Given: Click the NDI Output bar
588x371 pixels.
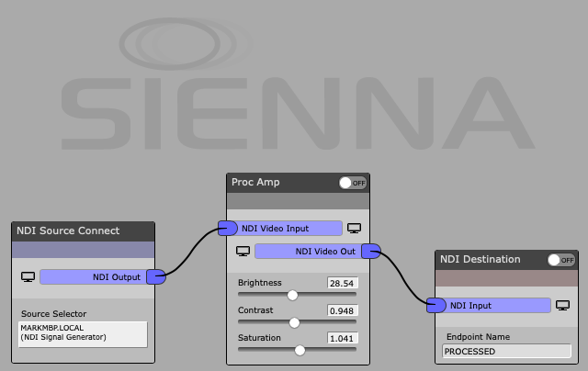Looking at the screenshot, I should coord(94,277).
